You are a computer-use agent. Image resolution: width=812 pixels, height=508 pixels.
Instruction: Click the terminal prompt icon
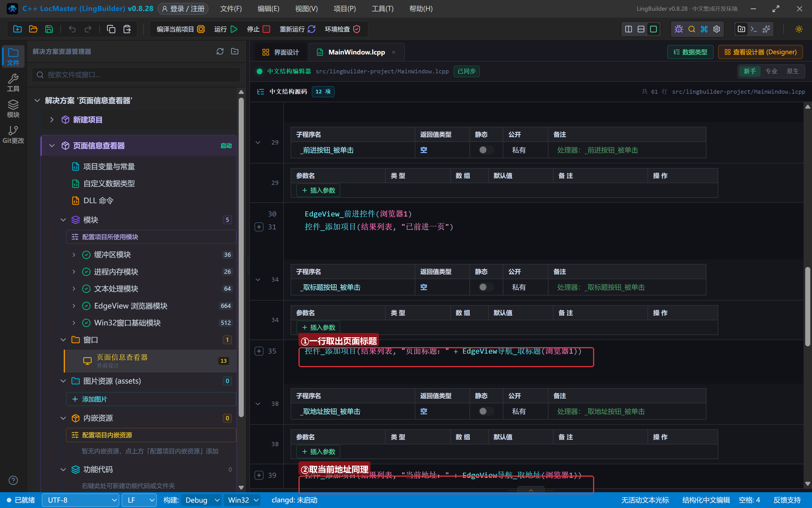tap(754, 29)
